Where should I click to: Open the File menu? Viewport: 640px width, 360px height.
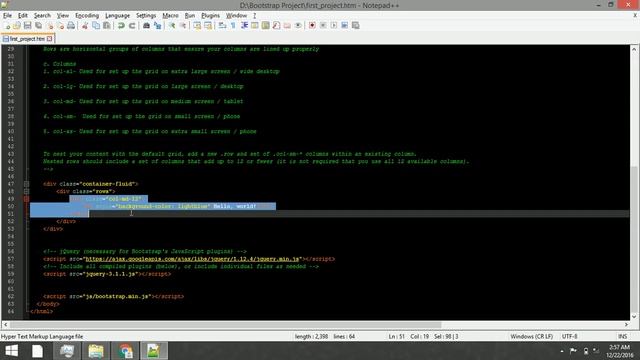coord(7,16)
